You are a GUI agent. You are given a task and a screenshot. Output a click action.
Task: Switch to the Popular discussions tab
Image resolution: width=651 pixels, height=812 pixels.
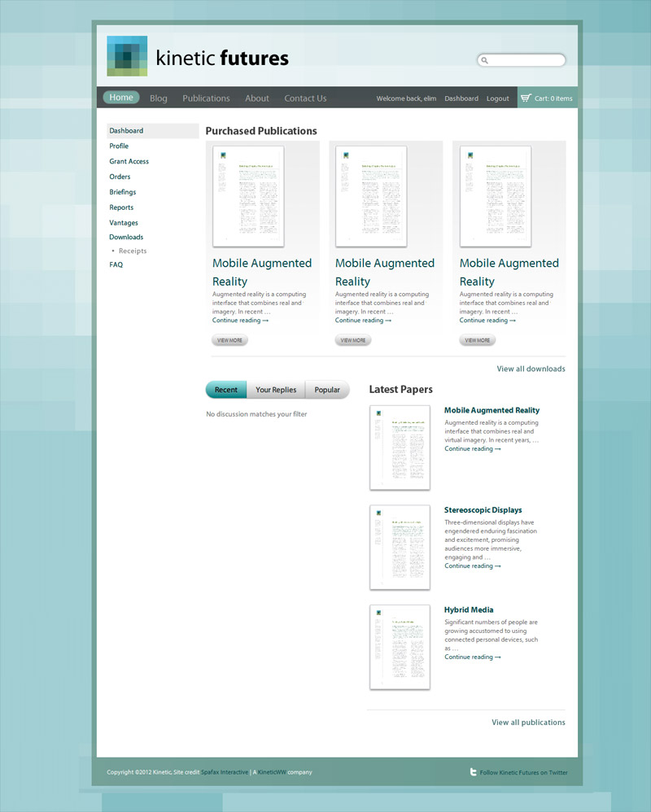click(x=327, y=390)
